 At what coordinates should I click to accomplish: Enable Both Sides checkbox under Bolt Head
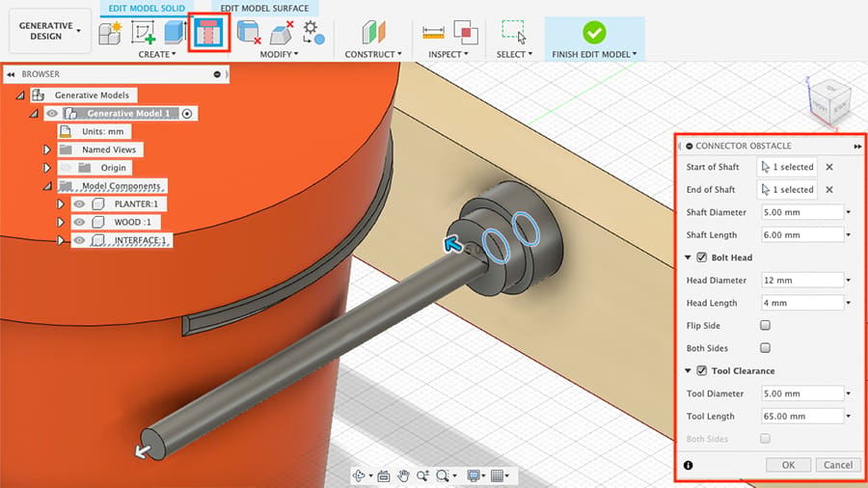tap(765, 348)
